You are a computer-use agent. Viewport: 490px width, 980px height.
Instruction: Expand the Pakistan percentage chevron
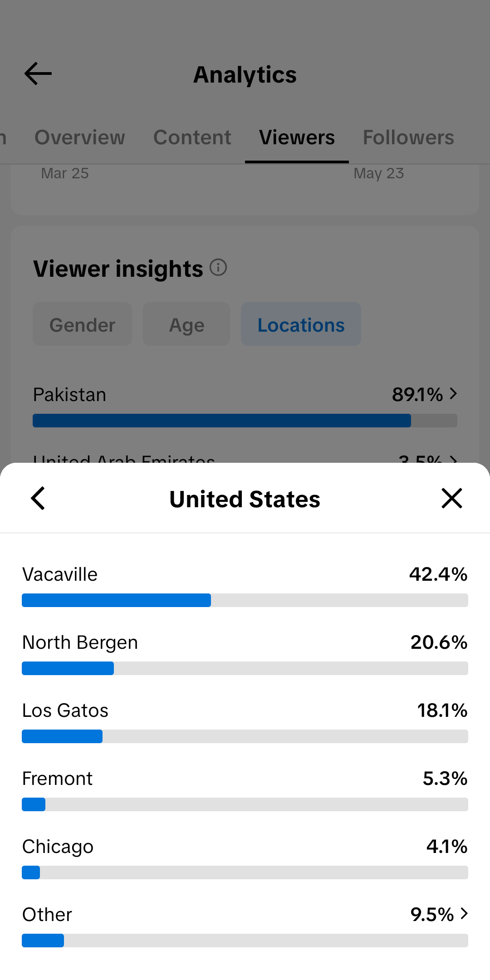(453, 393)
